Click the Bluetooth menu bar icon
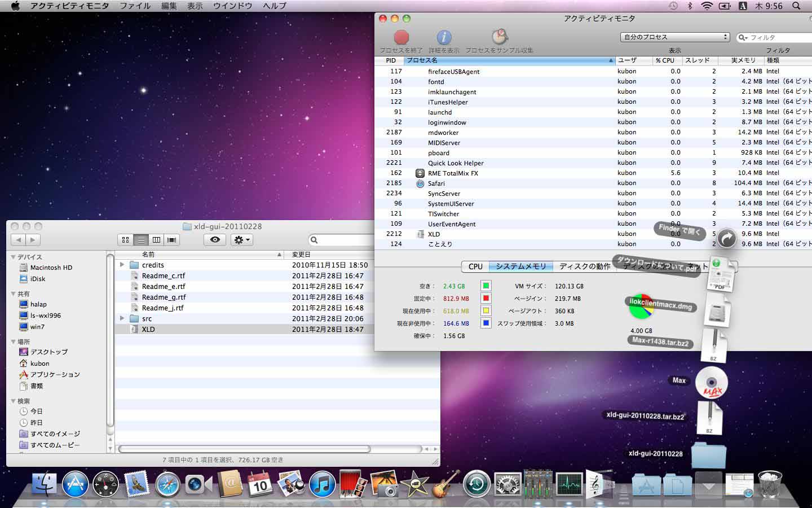Viewport: 812px width, 508px height. pos(690,6)
